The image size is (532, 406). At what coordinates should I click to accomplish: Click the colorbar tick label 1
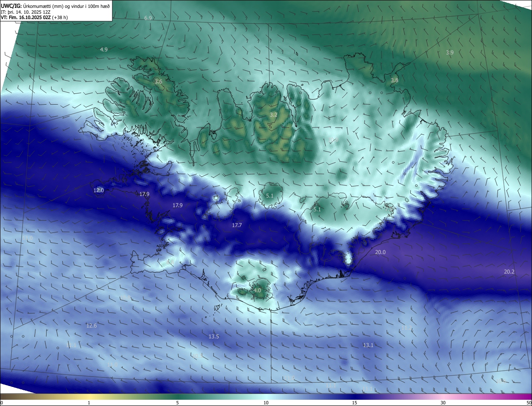tap(89, 403)
